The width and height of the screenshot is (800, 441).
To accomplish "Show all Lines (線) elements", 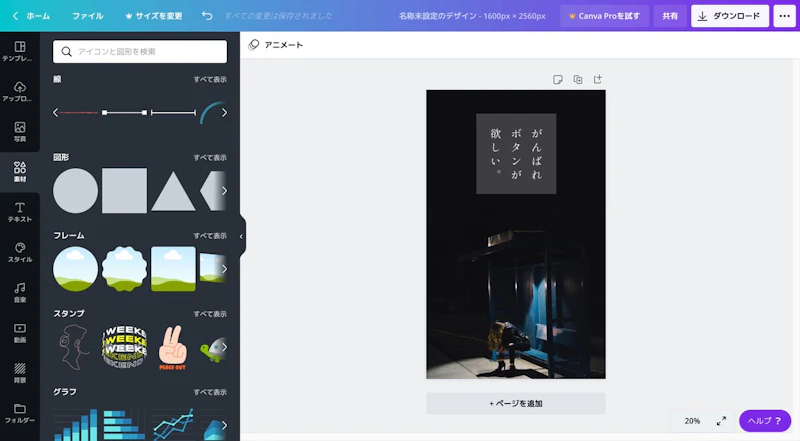I will coord(210,79).
